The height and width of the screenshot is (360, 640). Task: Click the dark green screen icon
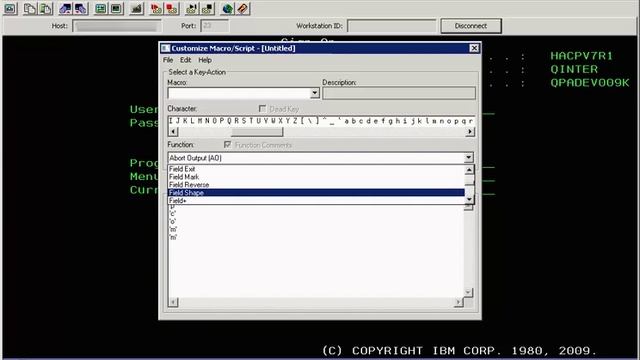click(116, 9)
